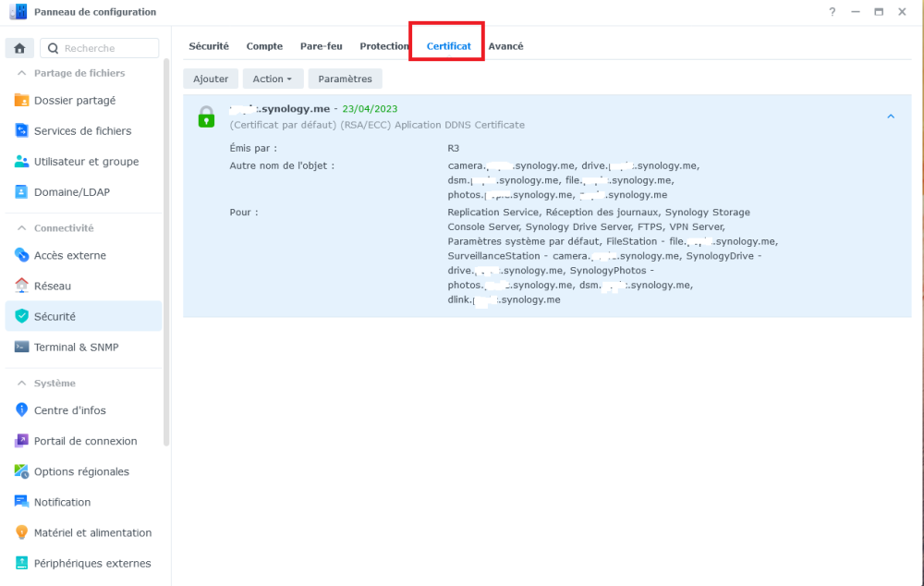Open Accès externe in sidebar
The width and height of the screenshot is (924, 586).
coord(84,255)
